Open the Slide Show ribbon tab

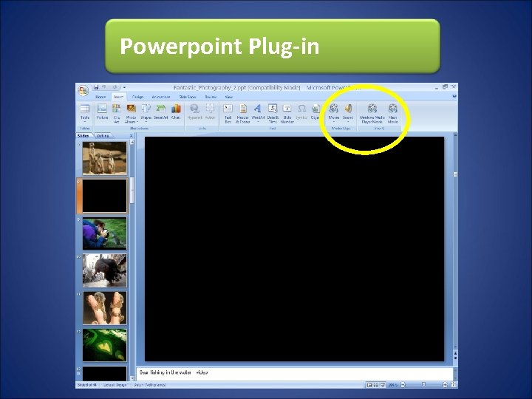click(x=188, y=97)
